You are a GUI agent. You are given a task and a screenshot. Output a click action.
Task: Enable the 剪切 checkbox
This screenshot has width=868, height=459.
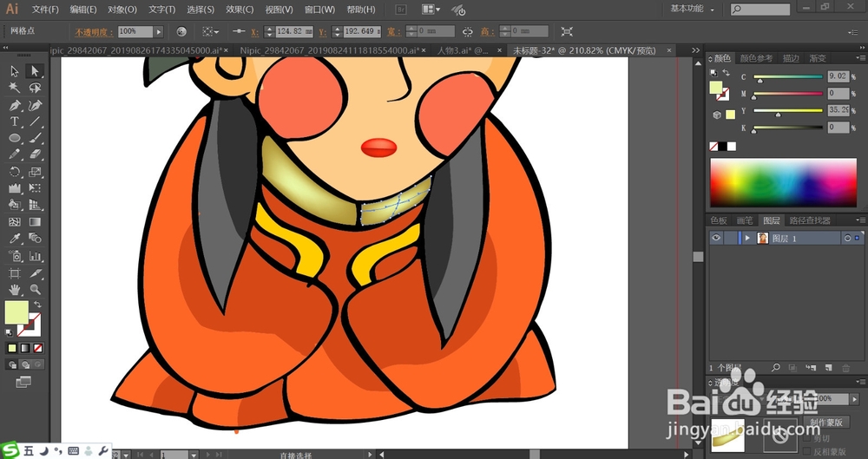coord(807,438)
